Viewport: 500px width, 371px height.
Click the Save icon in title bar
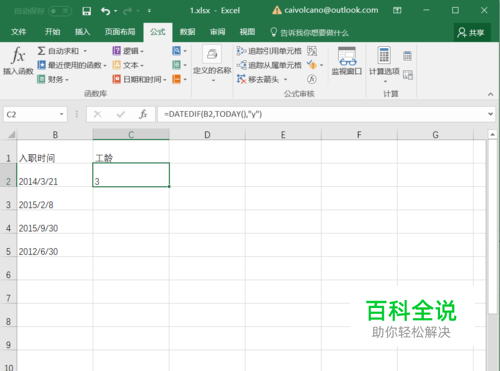87,11
